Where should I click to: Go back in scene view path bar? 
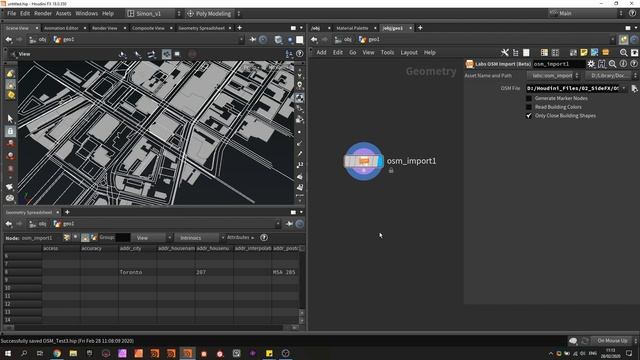(9, 40)
